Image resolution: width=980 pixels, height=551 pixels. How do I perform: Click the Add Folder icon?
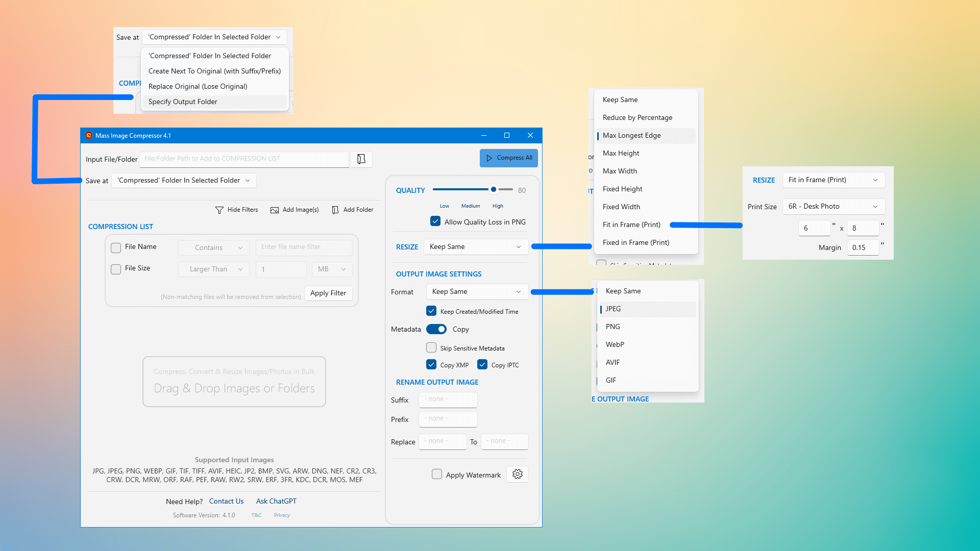click(x=335, y=210)
